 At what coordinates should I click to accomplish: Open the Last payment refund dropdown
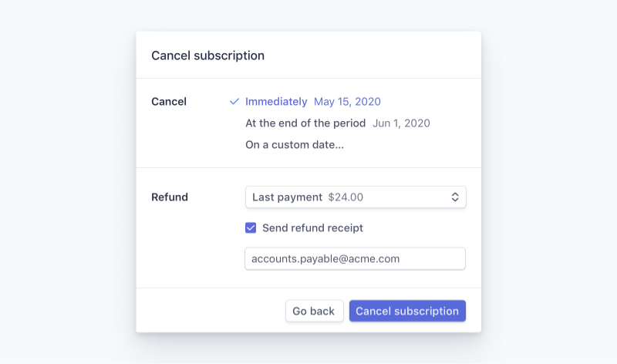point(287,197)
